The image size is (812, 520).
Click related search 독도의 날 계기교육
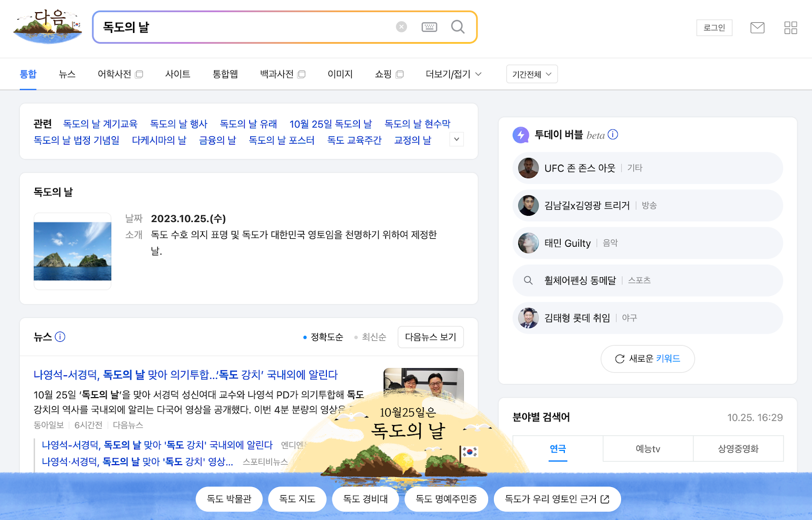100,123
